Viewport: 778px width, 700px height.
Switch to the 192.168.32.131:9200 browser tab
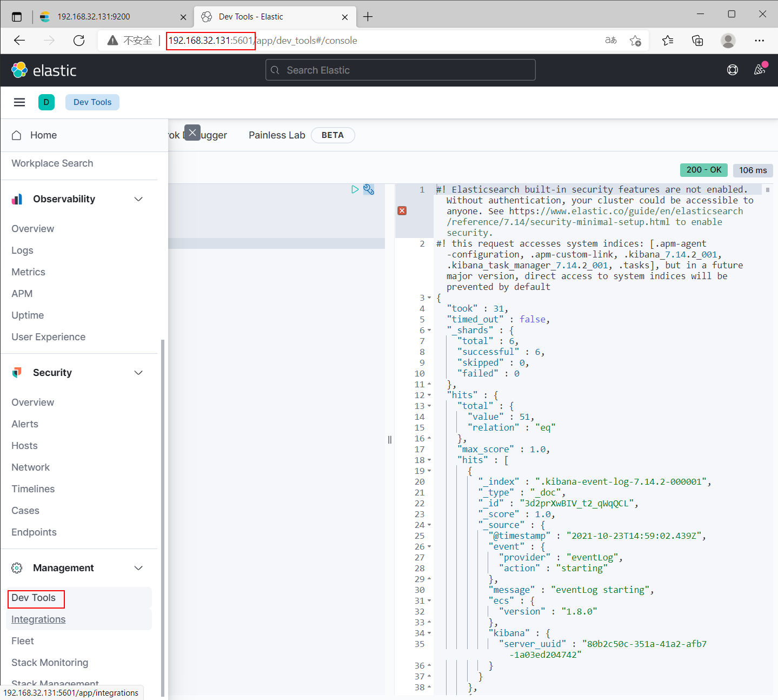(112, 17)
